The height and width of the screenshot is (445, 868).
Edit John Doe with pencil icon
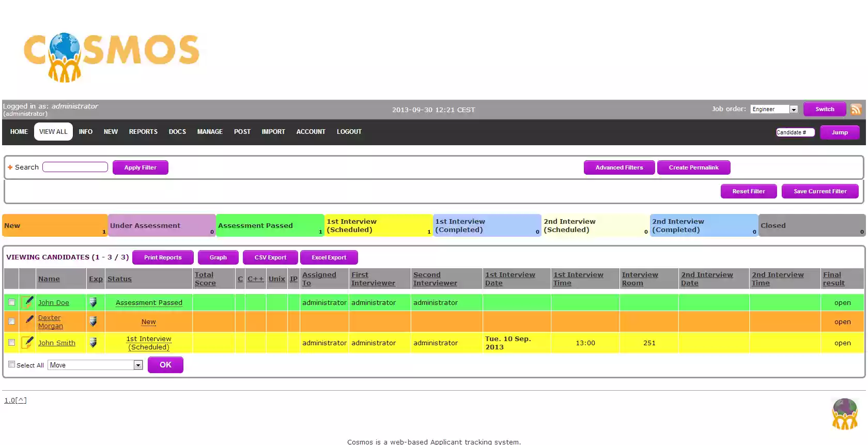28,302
